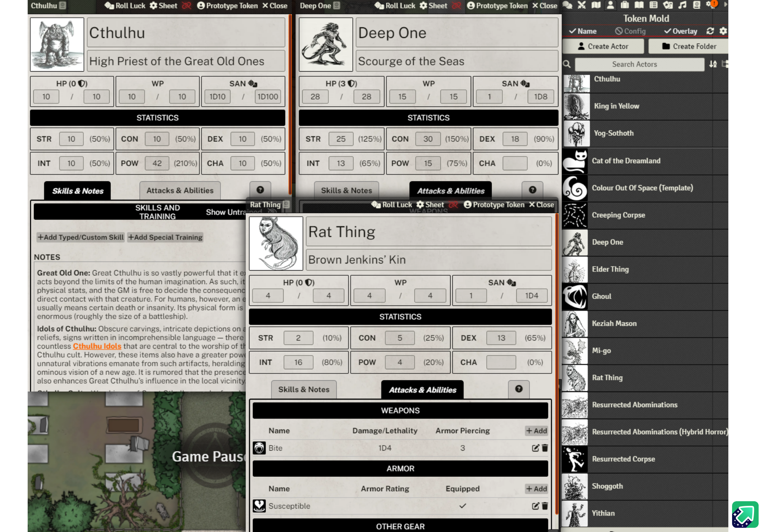The width and height of the screenshot is (762, 532).
Task: Click Roll Luck in Cthulhu window header
Action: tap(125, 5)
